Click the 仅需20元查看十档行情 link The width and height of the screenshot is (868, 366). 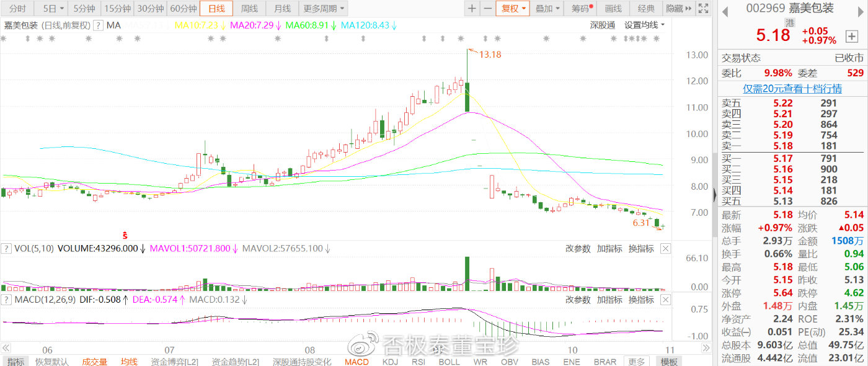[792, 89]
